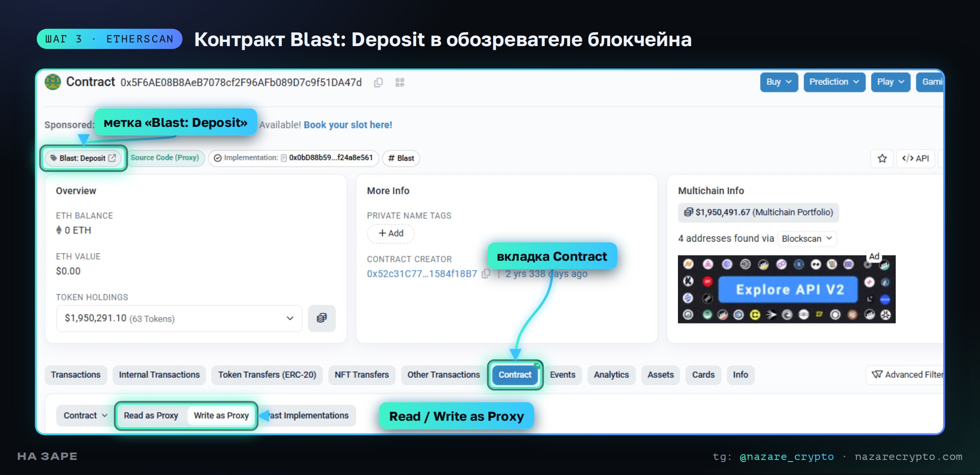Add a private name tag
The height and width of the screenshot is (475, 980).
click(391, 233)
